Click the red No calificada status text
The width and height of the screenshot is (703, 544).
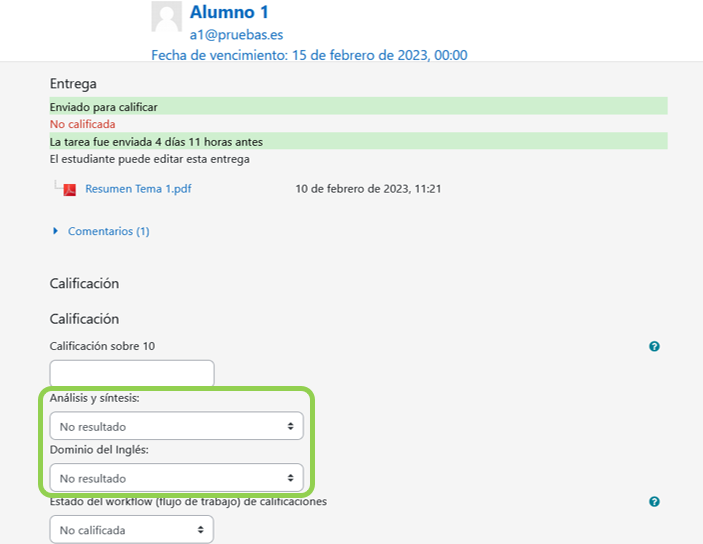tap(82, 124)
